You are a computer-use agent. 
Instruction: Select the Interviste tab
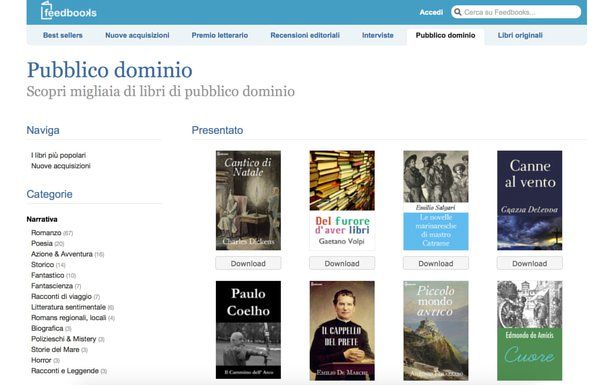point(378,35)
